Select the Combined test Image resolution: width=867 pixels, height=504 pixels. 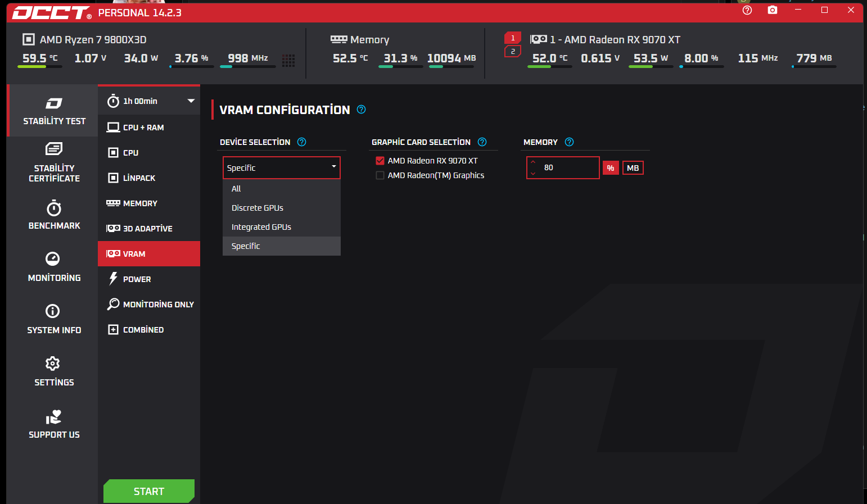(150, 330)
